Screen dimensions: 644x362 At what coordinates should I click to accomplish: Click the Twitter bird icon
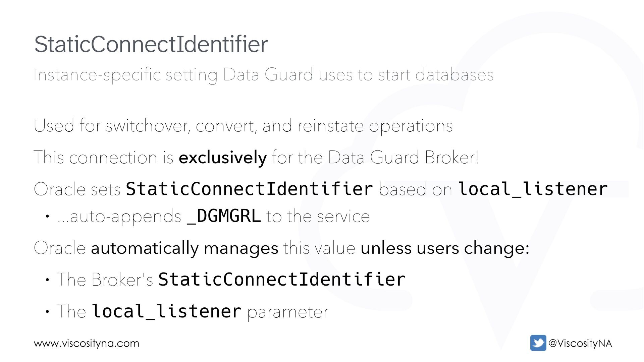tap(538, 343)
